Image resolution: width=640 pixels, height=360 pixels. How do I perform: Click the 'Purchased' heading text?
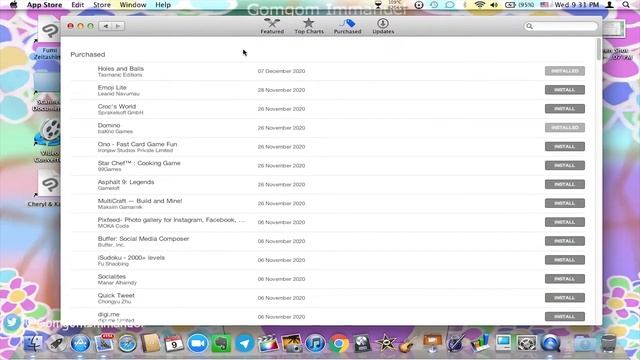tap(87, 54)
